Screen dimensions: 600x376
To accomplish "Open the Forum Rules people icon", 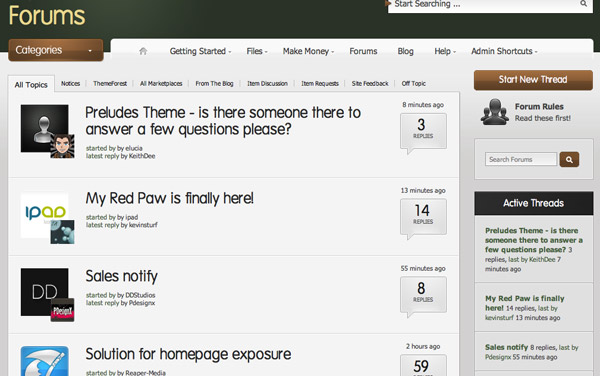I will coord(494,112).
